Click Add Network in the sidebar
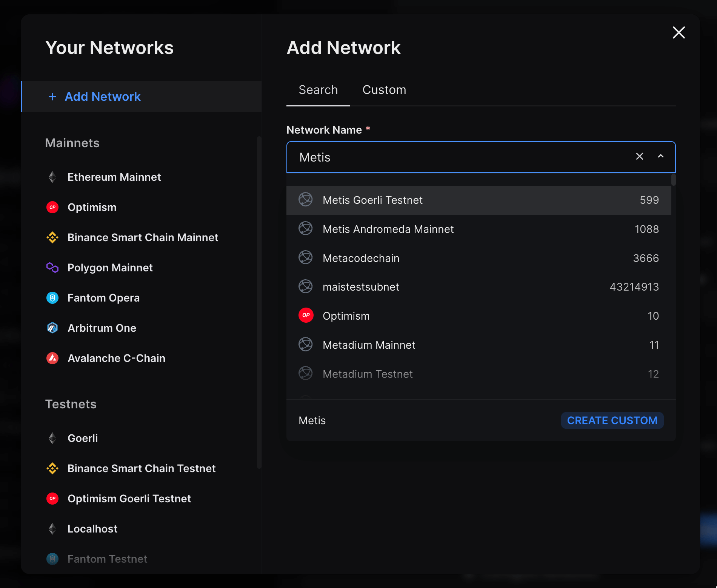This screenshot has height=588, width=717. (x=103, y=97)
